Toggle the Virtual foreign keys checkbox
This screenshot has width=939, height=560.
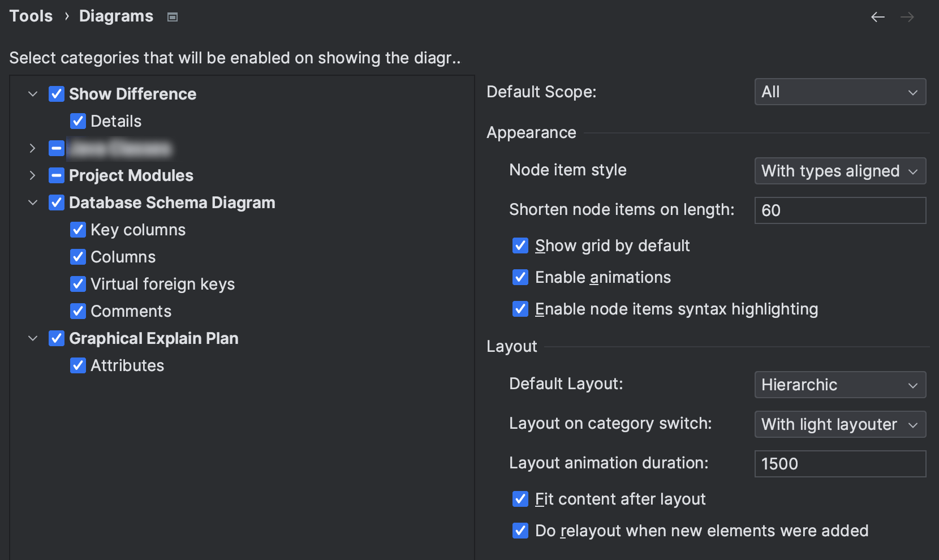coord(78,284)
